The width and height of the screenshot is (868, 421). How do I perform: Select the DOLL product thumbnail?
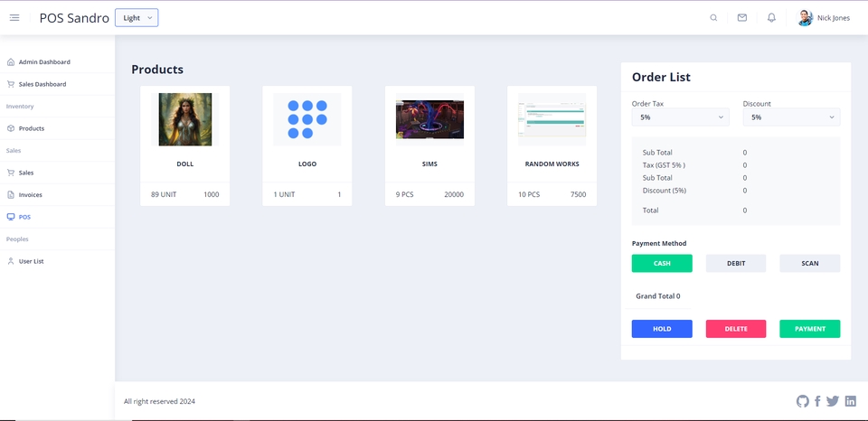click(184, 119)
